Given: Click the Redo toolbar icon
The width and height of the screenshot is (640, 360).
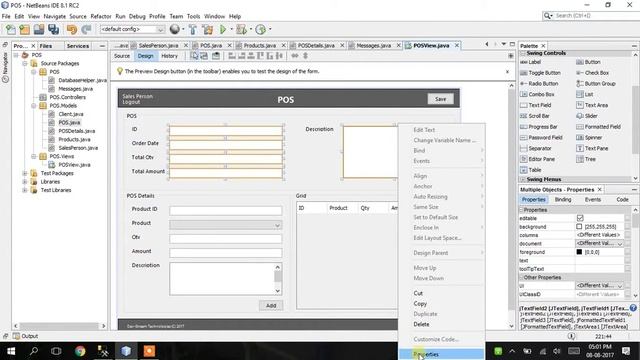Looking at the screenshot, I should [x=86, y=29].
